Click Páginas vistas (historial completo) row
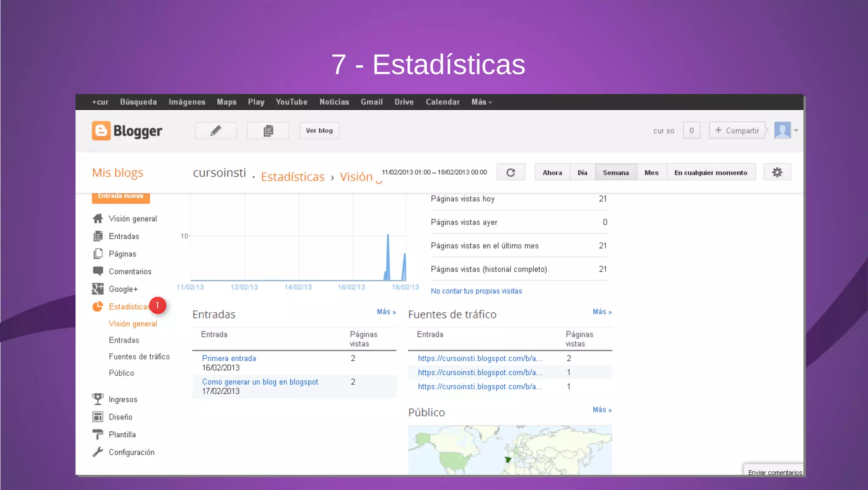 [519, 269]
